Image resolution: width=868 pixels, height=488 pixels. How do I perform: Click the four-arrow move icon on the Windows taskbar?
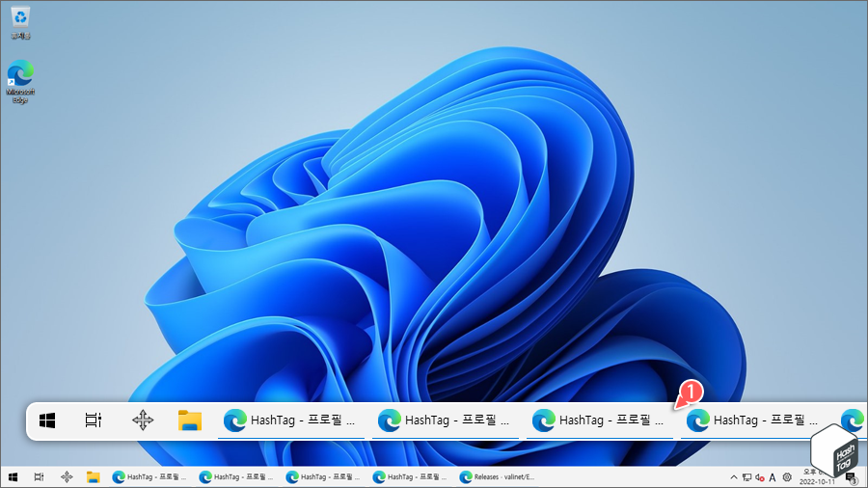pyautogui.click(x=67, y=477)
